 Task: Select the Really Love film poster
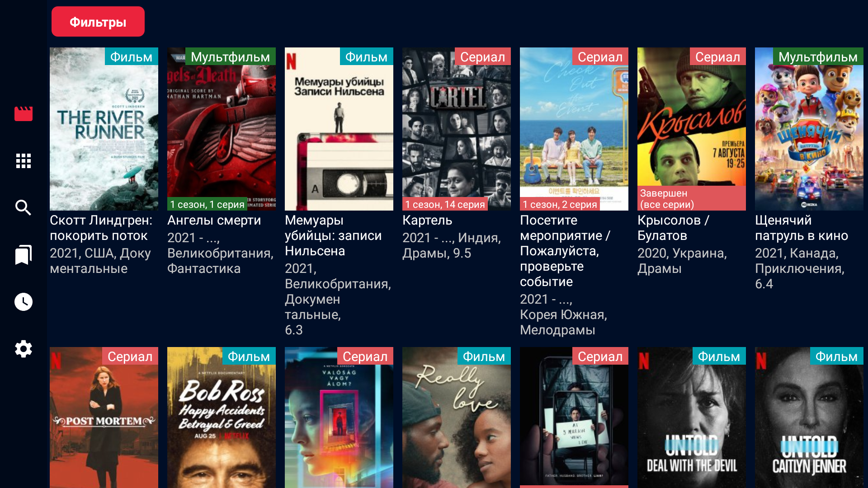click(457, 418)
